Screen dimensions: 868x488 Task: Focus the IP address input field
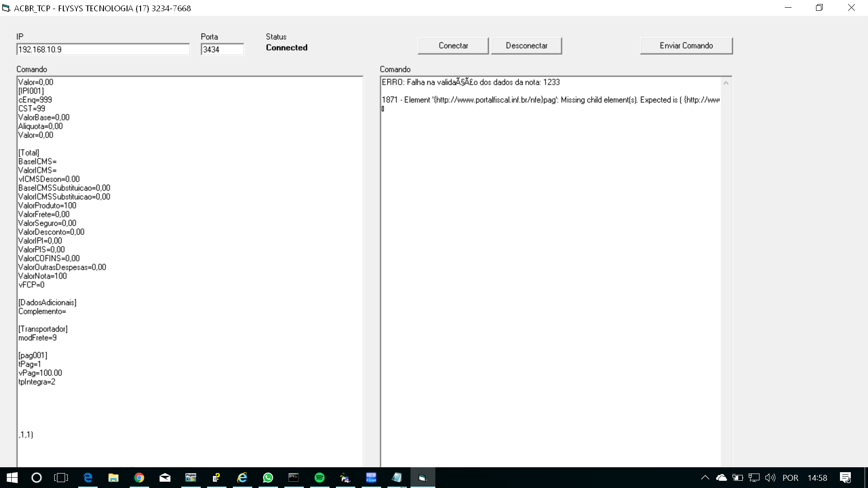pyautogui.click(x=103, y=49)
